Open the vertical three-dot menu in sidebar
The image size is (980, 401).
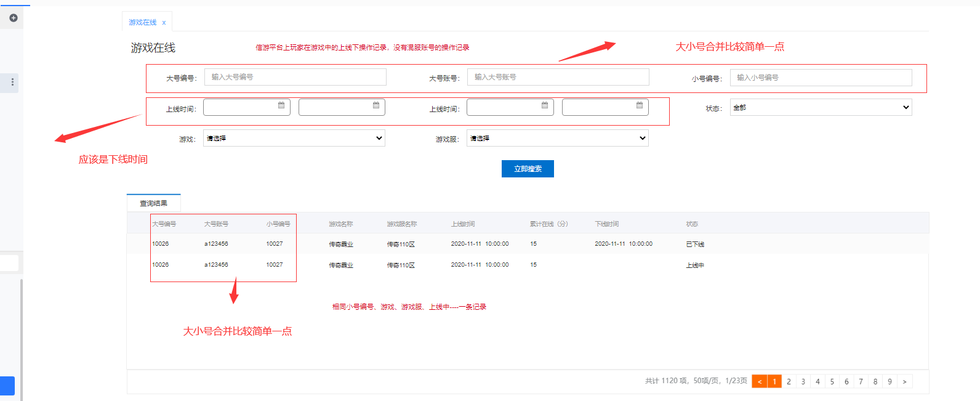12,82
